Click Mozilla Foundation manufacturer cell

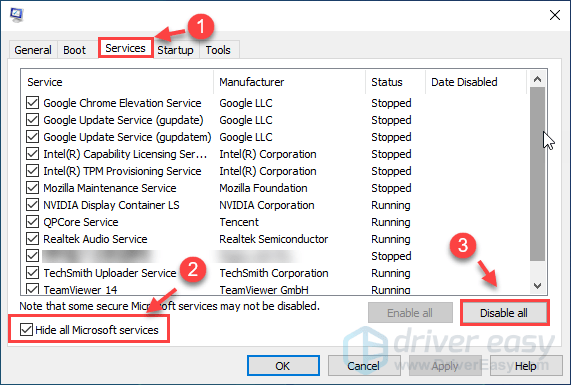coord(263,188)
